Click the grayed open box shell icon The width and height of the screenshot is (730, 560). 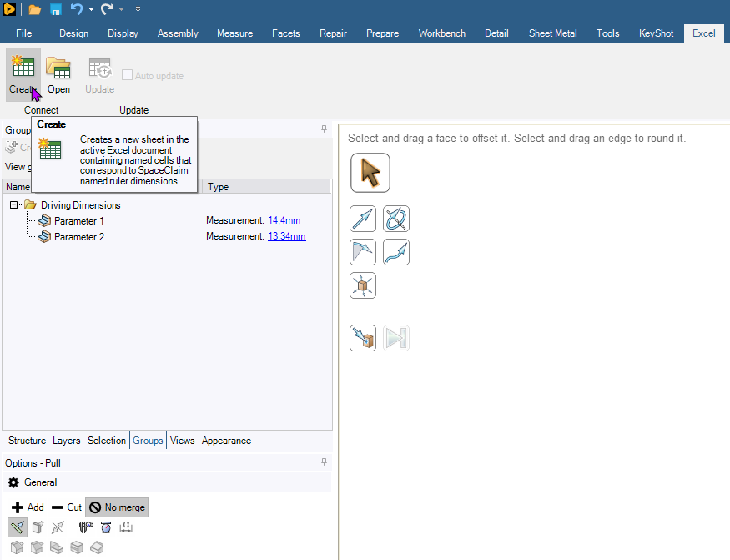coord(57,547)
